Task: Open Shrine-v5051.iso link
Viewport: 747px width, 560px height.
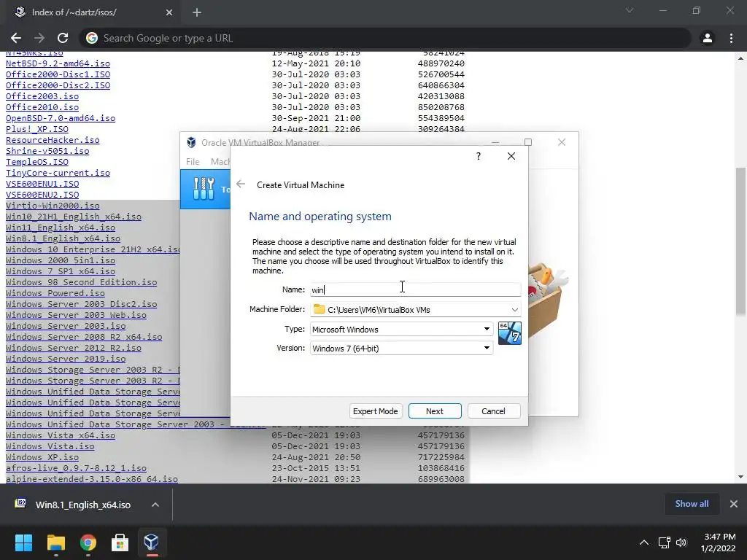Action: (47, 151)
